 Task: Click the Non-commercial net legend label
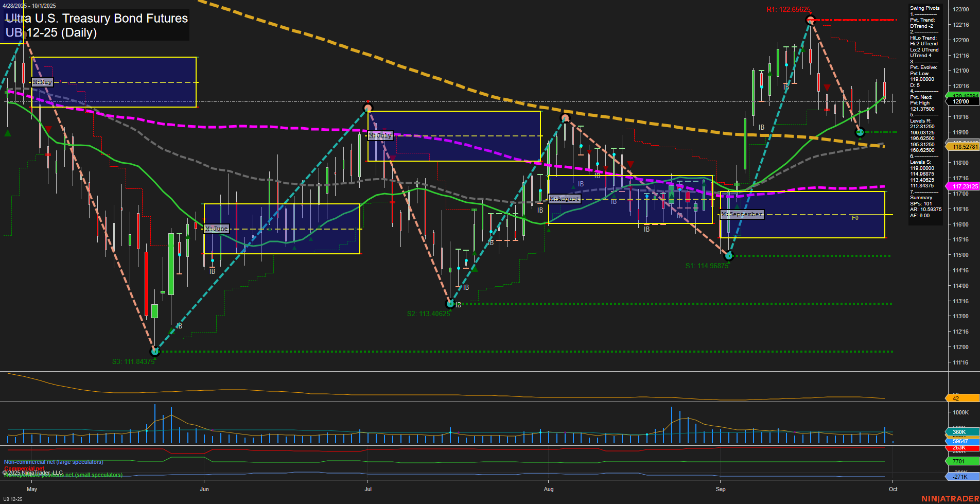click(54, 462)
